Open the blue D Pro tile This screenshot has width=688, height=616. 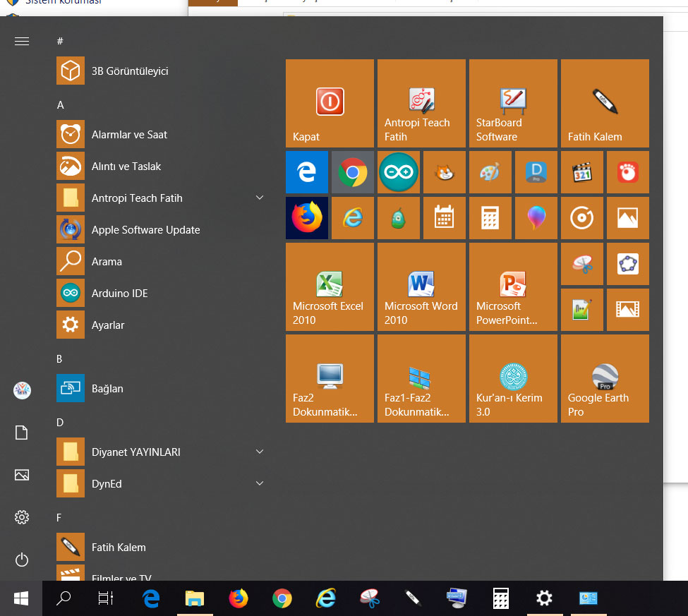point(536,172)
